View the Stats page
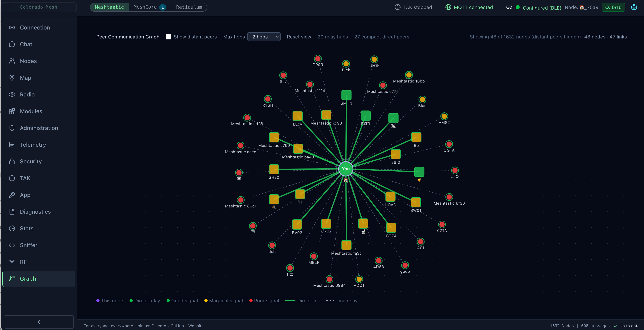 pyautogui.click(x=39, y=228)
